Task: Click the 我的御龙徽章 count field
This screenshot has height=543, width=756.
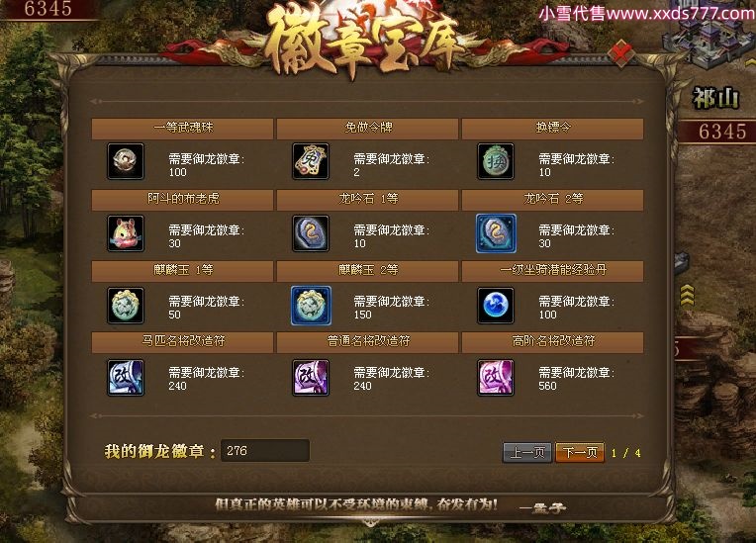Action: [x=265, y=450]
